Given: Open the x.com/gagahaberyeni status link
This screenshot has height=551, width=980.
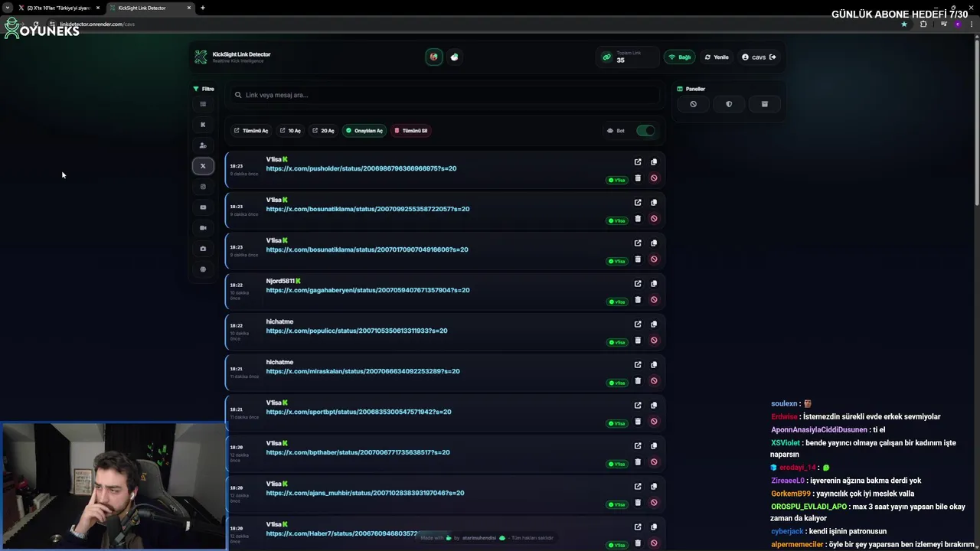Looking at the screenshot, I should pyautogui.click(x=367, y=290).
